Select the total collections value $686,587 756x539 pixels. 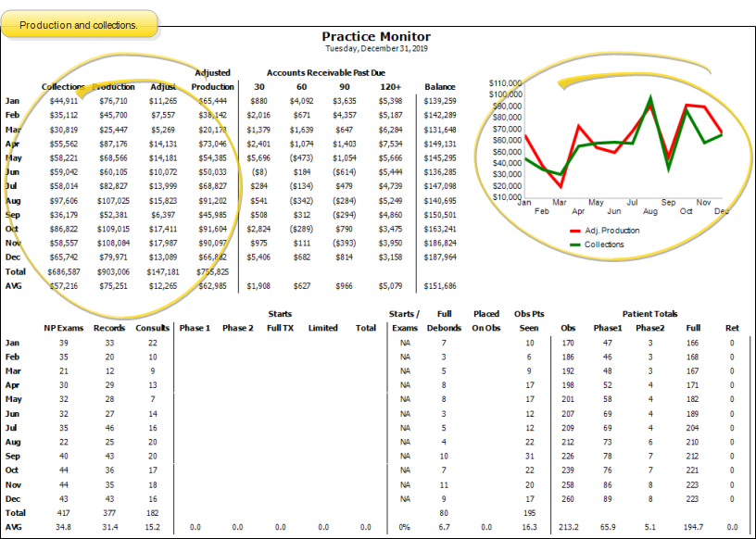(x=64, y=272)
